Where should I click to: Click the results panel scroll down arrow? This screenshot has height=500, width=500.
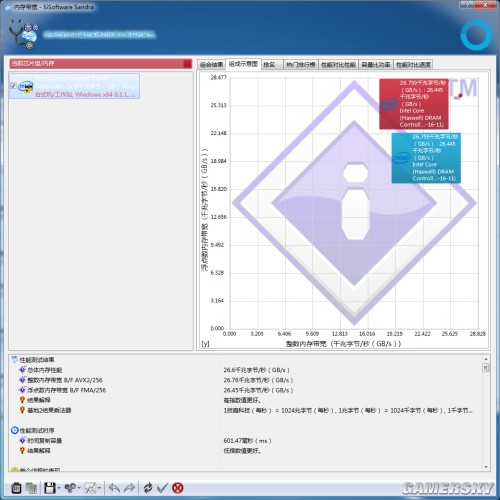[486, 467]
